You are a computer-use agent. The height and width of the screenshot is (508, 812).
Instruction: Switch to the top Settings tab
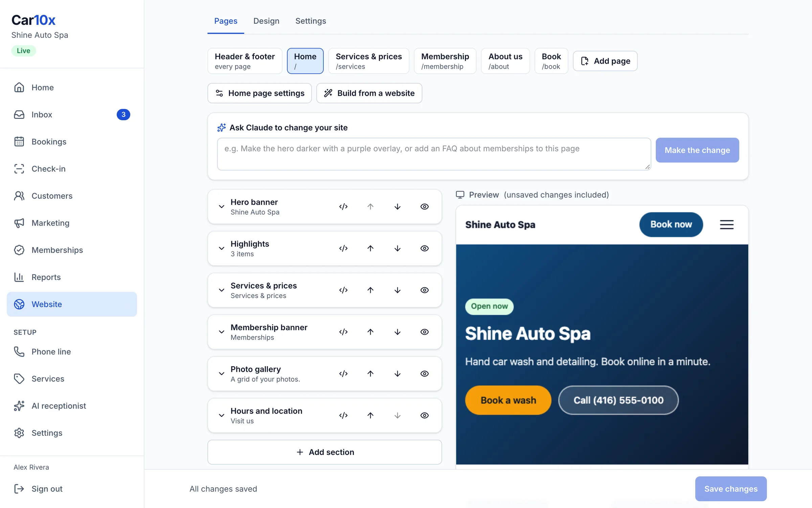[x=311, y=21]
